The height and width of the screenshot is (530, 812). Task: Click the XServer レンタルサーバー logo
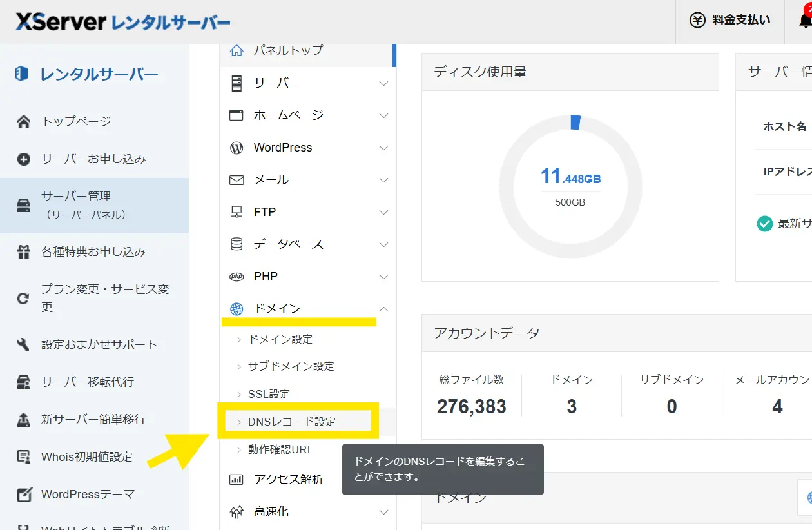[x=122, y=22]
